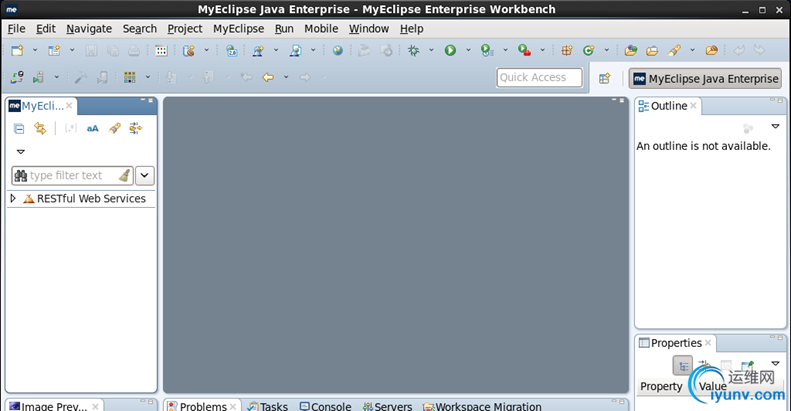Click the globe icon labeled 2.0

click(232, 50)
